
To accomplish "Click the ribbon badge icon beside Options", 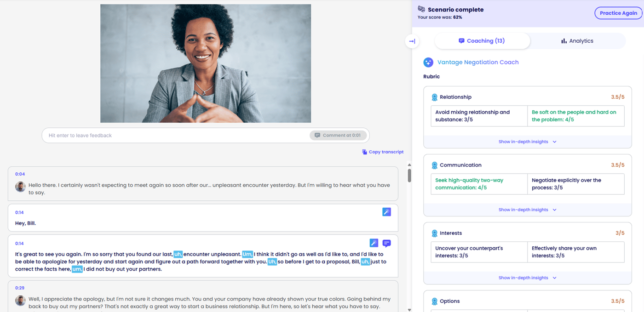I will (434, 301).
